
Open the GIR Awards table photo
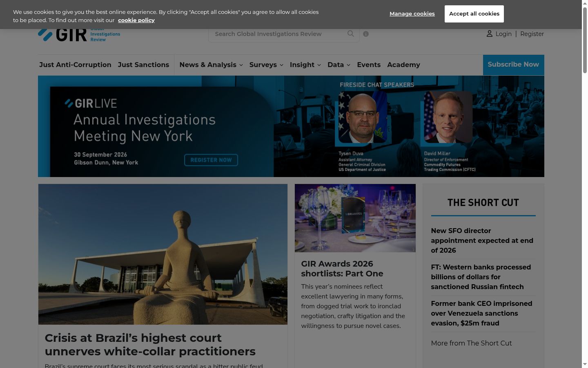pyautogui.click(x=355, y=218)
